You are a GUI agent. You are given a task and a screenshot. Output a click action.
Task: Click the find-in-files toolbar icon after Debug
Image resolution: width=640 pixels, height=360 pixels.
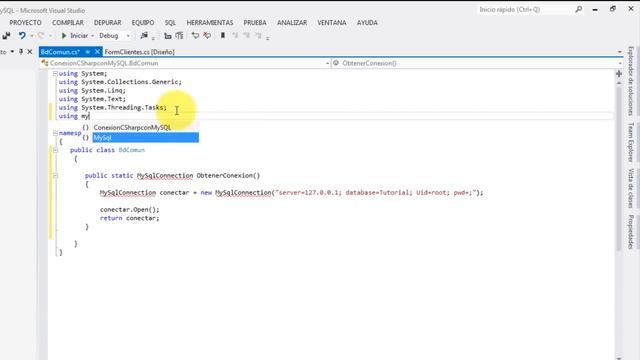pyautogui.click(x=144, y=36)
